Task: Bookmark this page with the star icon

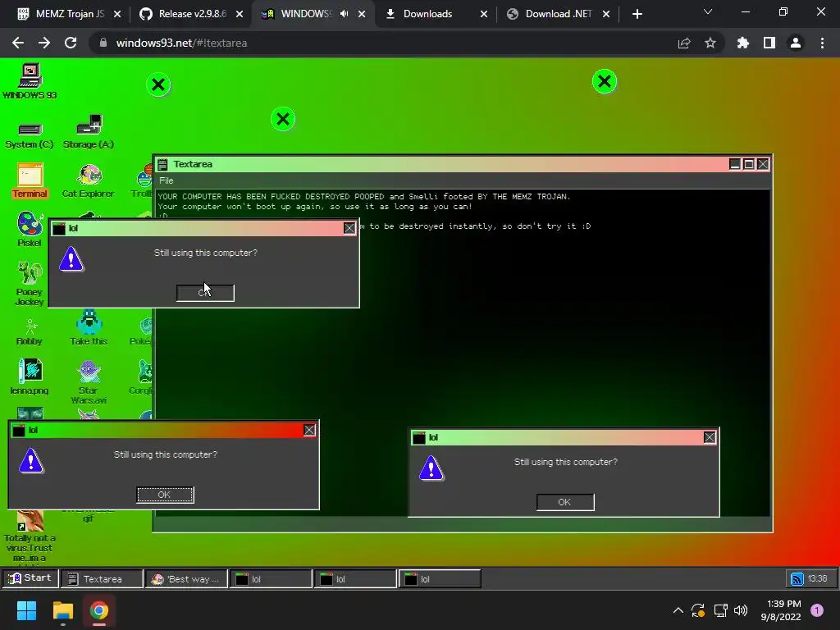Action: click(x=710, y=43)
